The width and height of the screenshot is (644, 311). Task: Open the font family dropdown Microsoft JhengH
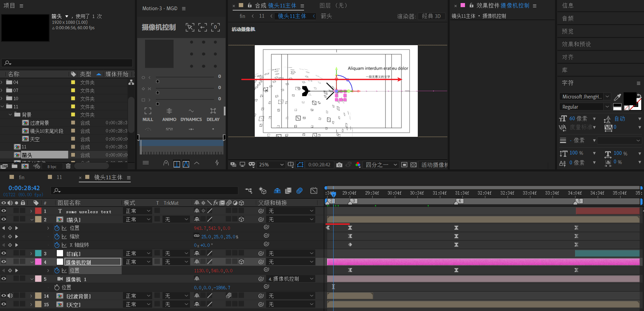coord(585,97)
